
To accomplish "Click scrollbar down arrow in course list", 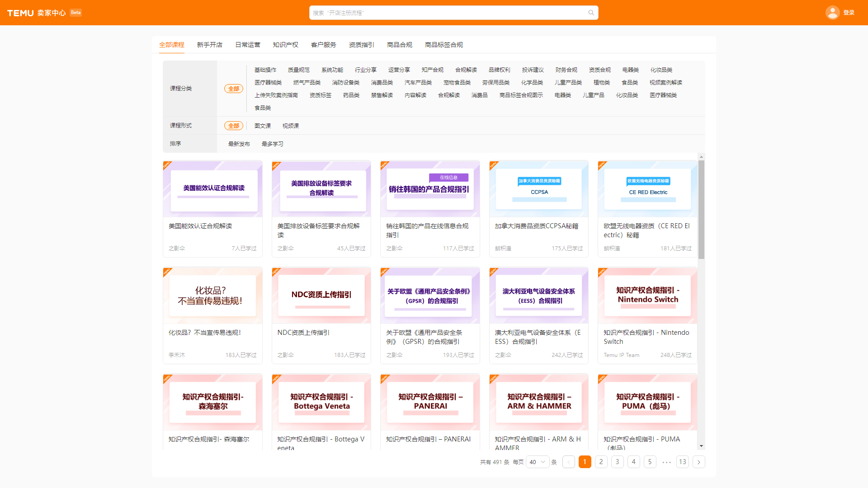I will tap(701, 446).
